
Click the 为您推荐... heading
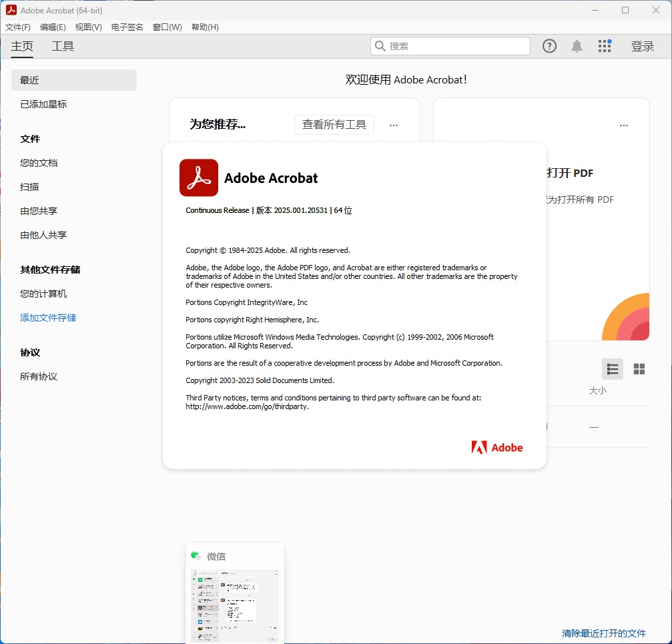pos(218,124)
